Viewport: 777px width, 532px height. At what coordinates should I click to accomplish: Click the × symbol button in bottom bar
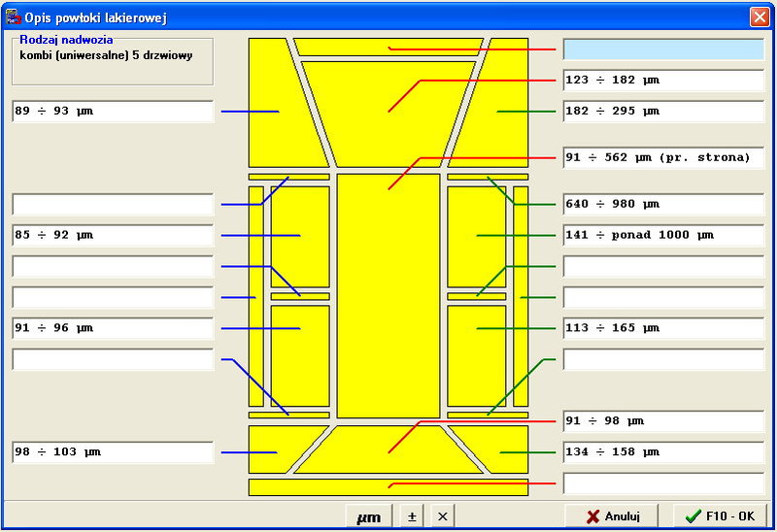click(x=443, y=516)
